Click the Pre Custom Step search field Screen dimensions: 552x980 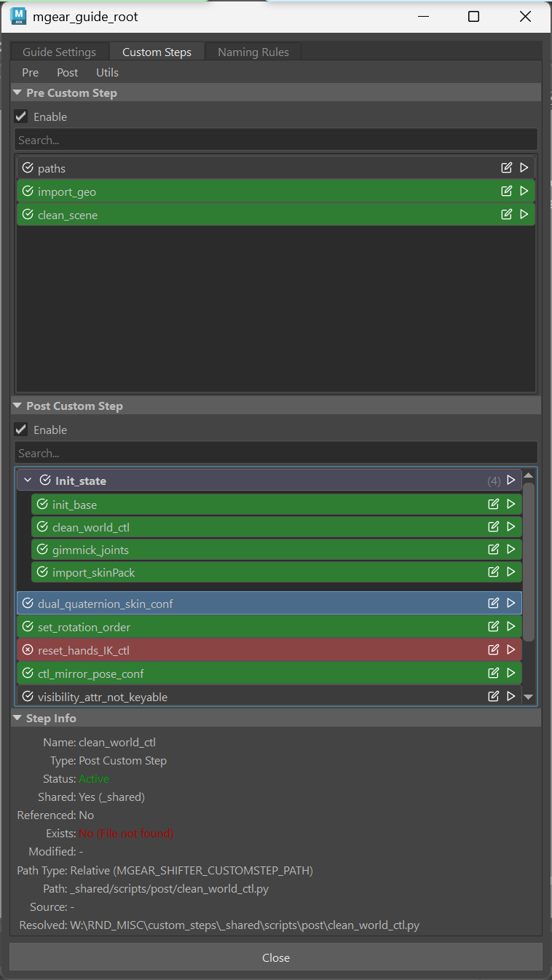click(x=276, y=140)
